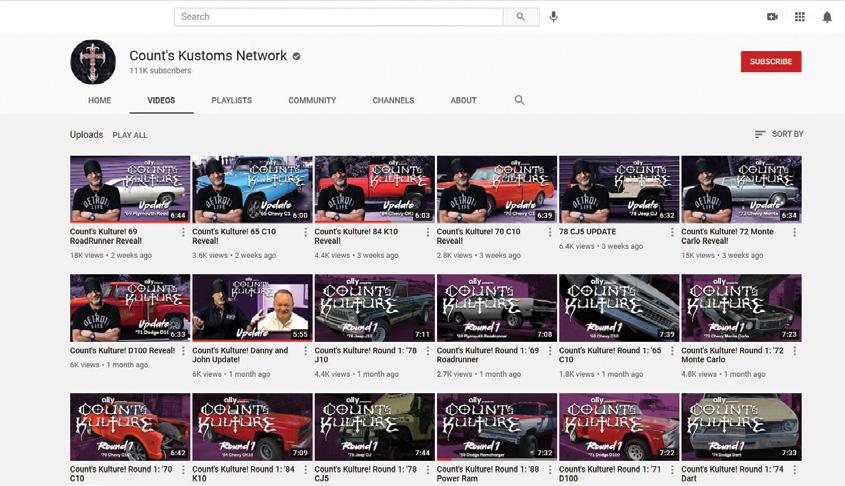Open options menu for 65 C10 Reveal
The image size is (845, 486).
306,232
